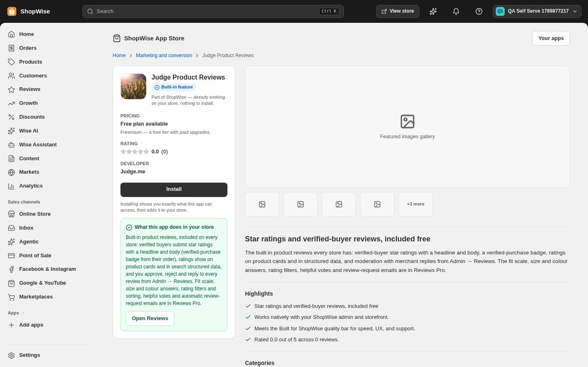
Task: Click the Inbox tray icon
Action: (x=12, y=228)
